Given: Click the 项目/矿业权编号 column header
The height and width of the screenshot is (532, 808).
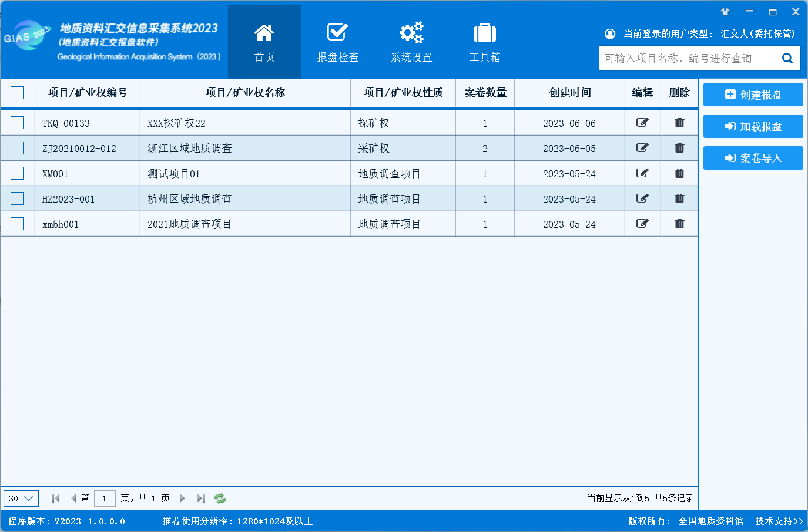Looking at the screenshot, I should [88, 93].
